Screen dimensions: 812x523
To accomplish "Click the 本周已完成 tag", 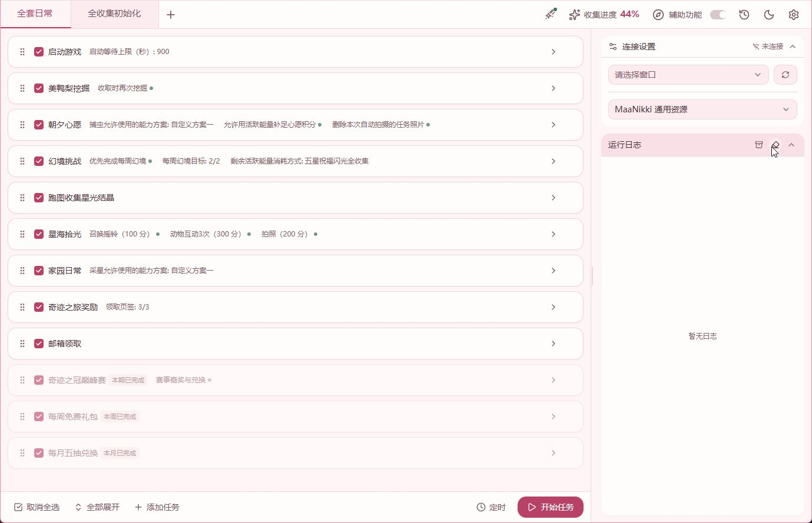I will [120, 417].
